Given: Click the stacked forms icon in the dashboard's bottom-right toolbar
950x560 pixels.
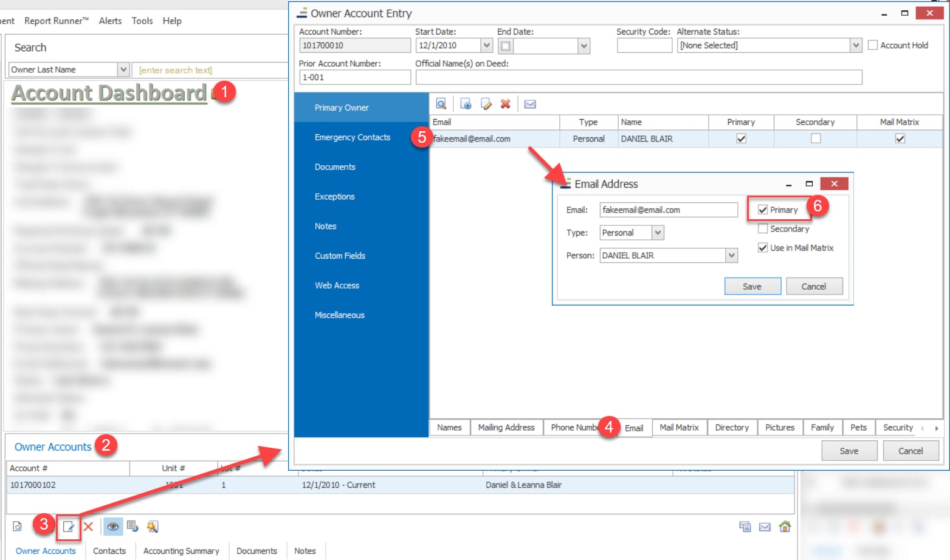Looking at the screenshot, I should 745,527.
